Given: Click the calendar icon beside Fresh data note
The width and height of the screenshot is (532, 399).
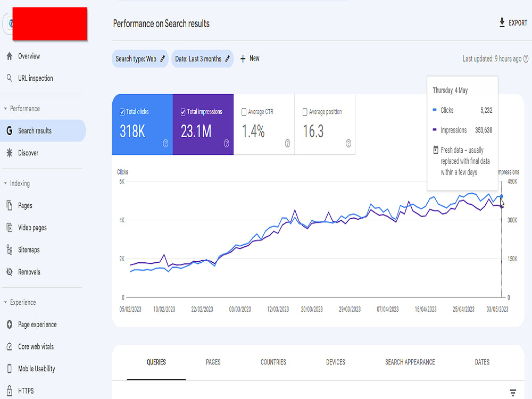Looking at the screenshot, I should click(436, 149).
